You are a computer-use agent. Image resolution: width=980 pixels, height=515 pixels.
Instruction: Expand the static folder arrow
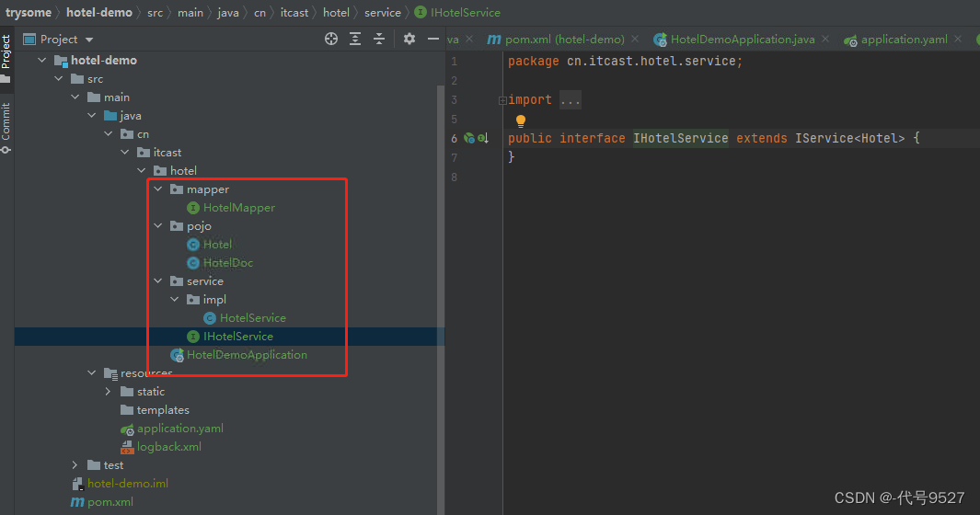point(109,391)
